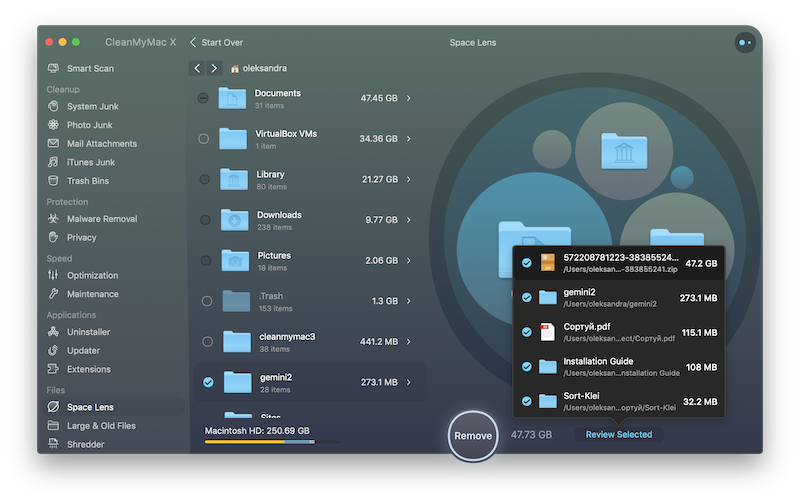
Task: Click the Extensions icon
Action: click(53, 369)
